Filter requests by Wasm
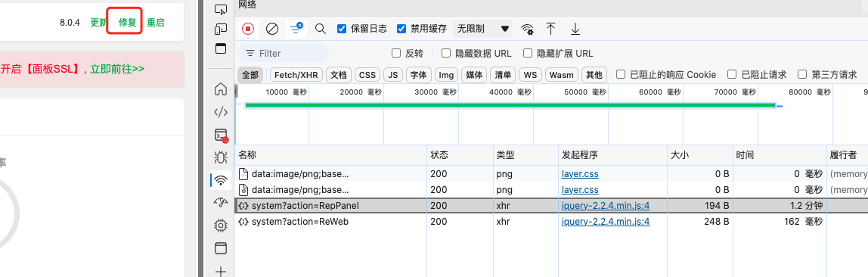The height and width of the screenshot is (277, 868). [x=561, y=75]
